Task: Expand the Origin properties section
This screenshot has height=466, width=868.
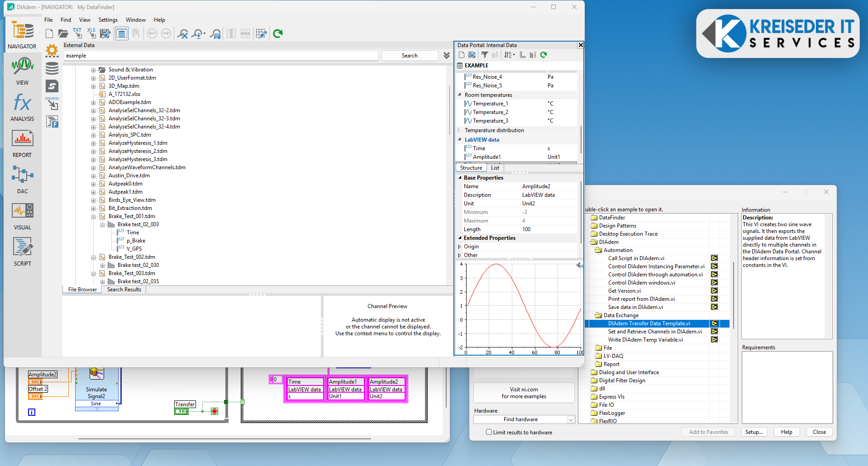Action: point(459,247)
